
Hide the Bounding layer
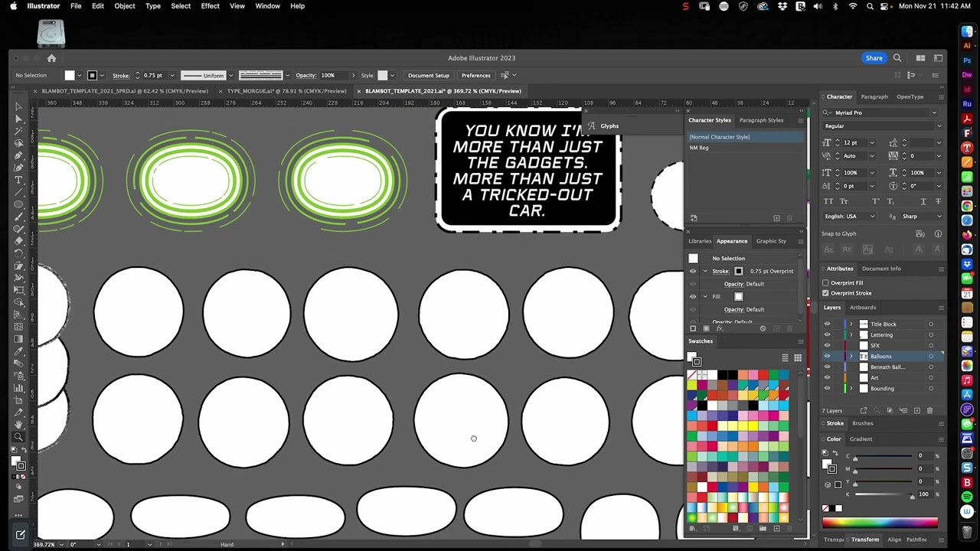(x=827, y=389)
